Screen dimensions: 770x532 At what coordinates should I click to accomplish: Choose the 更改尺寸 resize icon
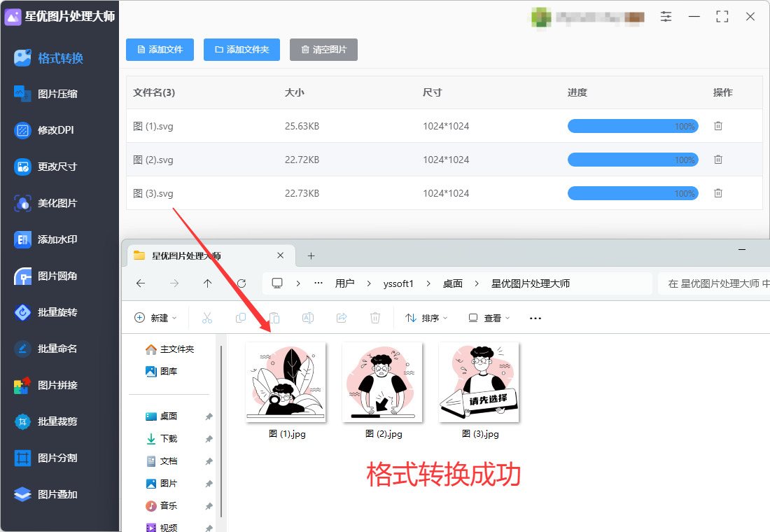tap(22, 167)
